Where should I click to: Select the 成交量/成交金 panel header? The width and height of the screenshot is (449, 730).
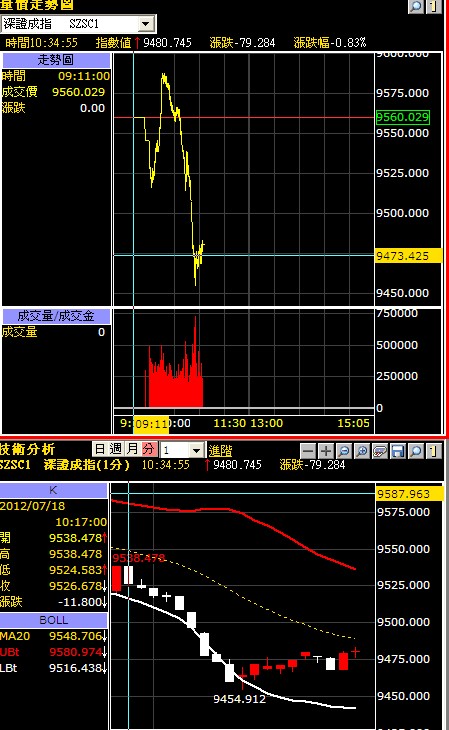coord(56,316)
